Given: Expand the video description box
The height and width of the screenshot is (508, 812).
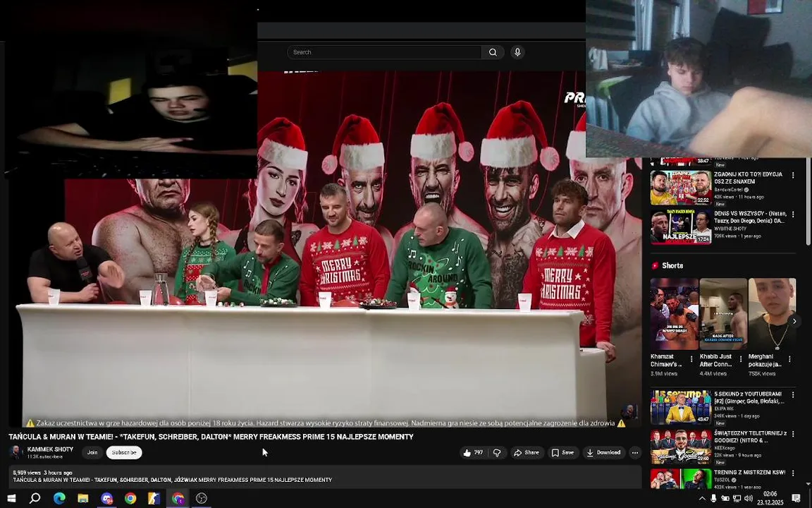Looking at the screenshot, I should (x=325, y=477).
